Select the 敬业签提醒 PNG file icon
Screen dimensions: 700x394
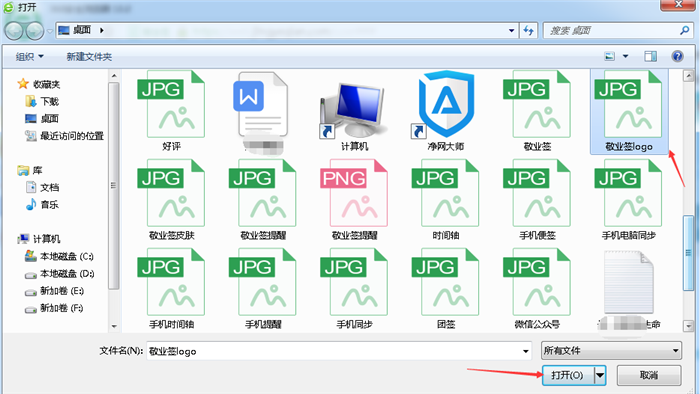(x=354, y=193)
